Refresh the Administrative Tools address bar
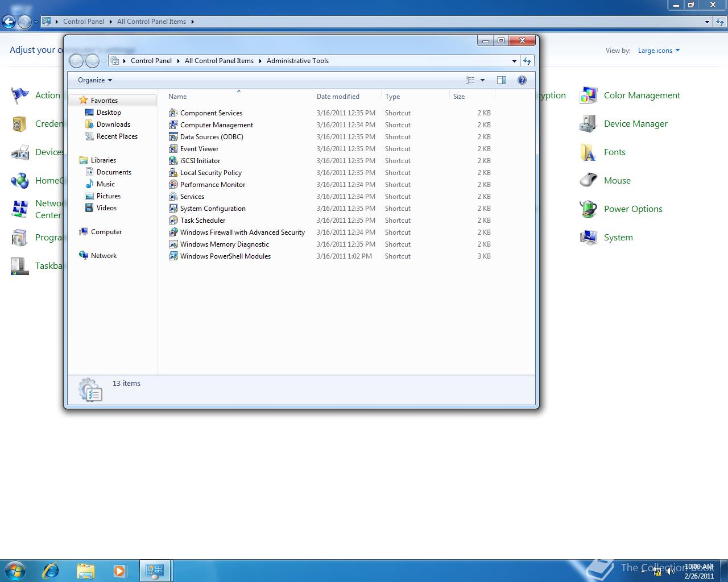The image size is (728, 582). click(527, 61)
